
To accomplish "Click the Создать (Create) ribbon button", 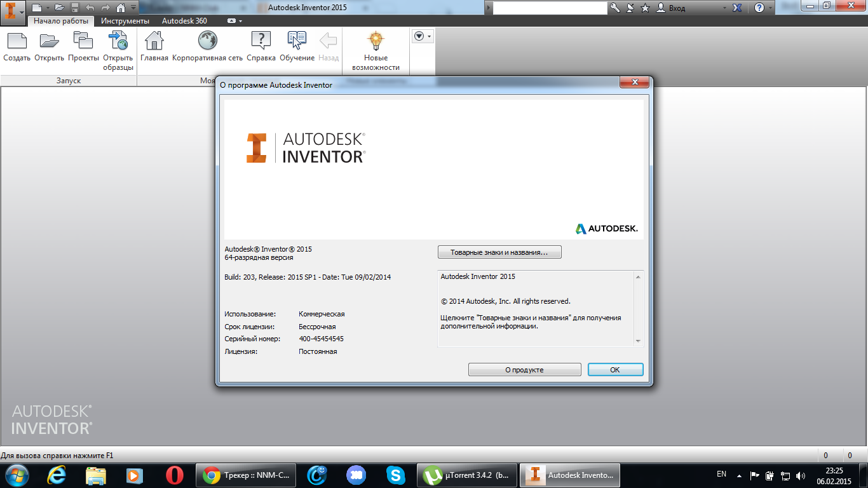I will (x=17, y=46).
